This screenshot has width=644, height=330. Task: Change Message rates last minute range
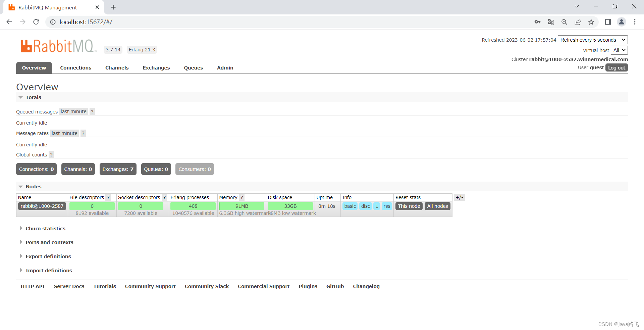coord(64,133)
